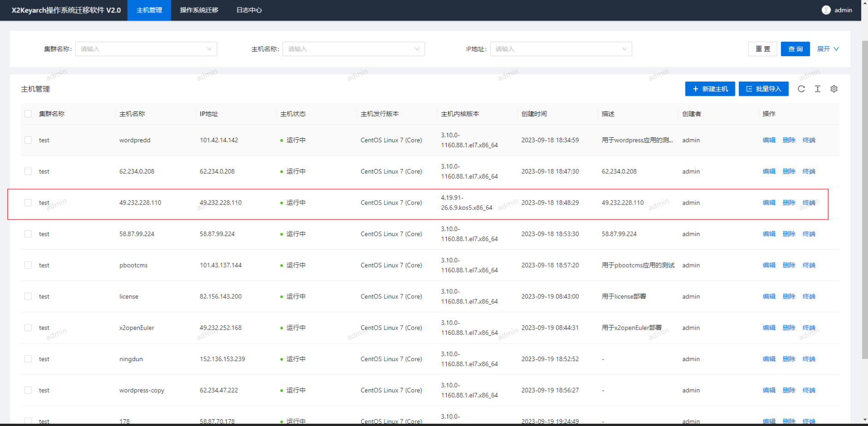Click the 主机状态 column header
This screenshot has width=868, height=426.
coord(293,114)
